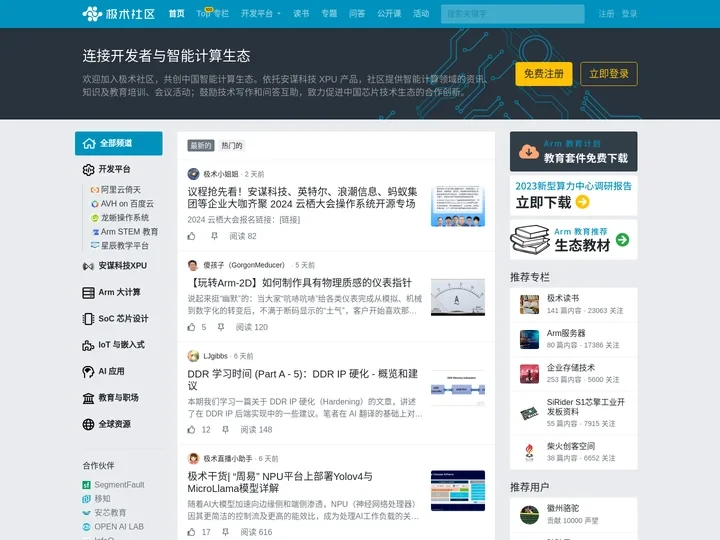Screen dimensions: 720x540
Task: Open 问答 in the navigation bar
Action: [x=357, y=14]
